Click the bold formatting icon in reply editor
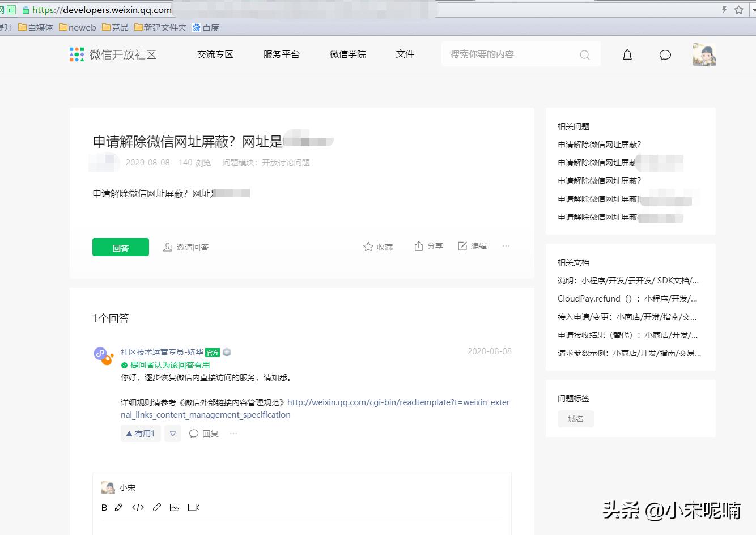This screenshot has height=535, width=756. [104, 507]
